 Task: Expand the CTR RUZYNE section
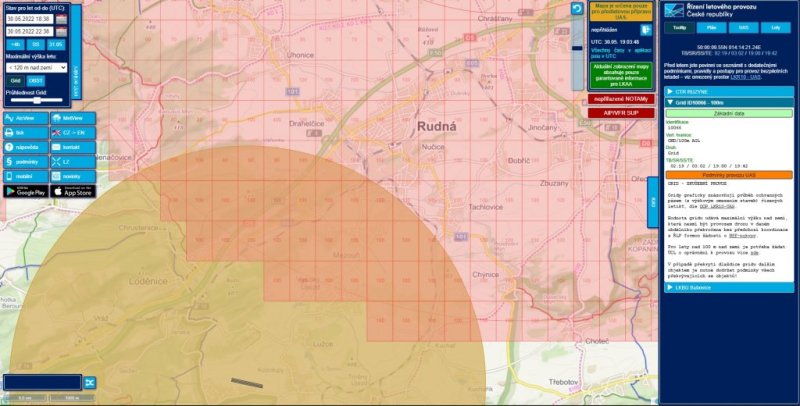tap(729, 92)
